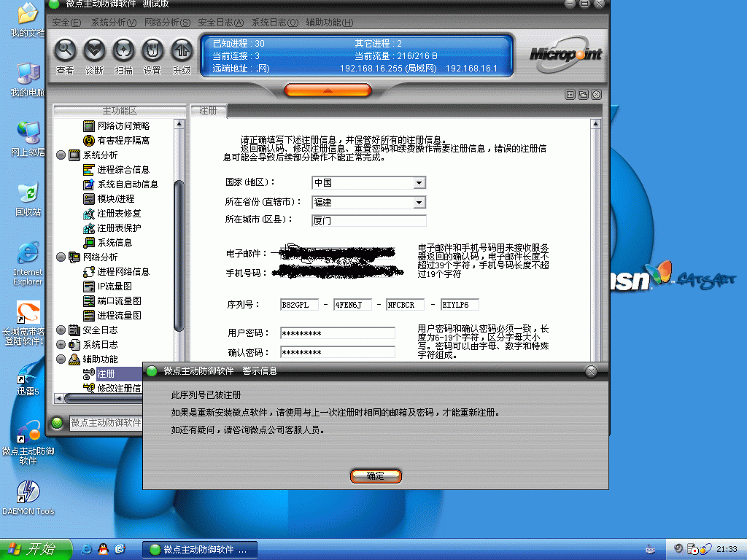747x560 pixels.
Task: Open the 网络分析(S) menu
Action: (167, 23)
